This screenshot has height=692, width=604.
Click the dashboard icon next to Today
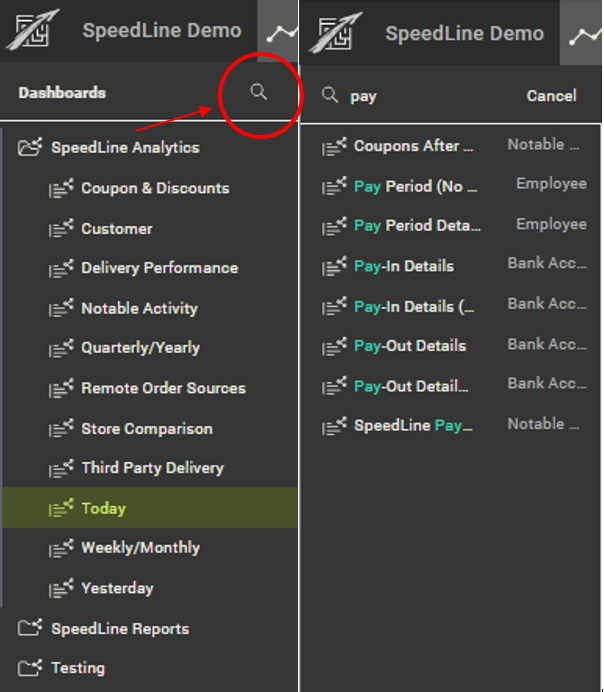coord(61,508)
